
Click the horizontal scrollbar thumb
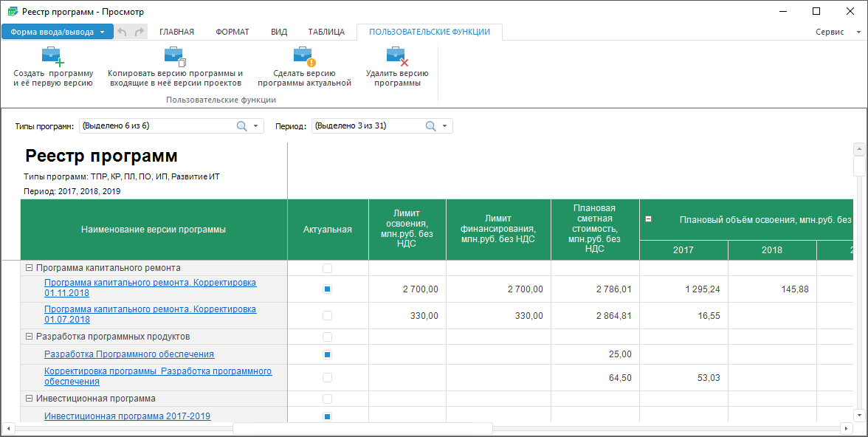coord(362,429)
